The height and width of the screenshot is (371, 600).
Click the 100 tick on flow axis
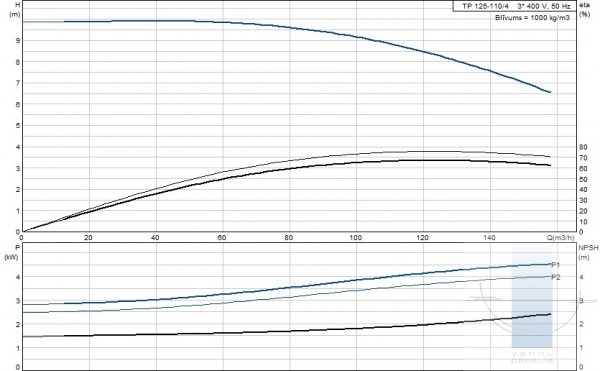tap(355, 238)
